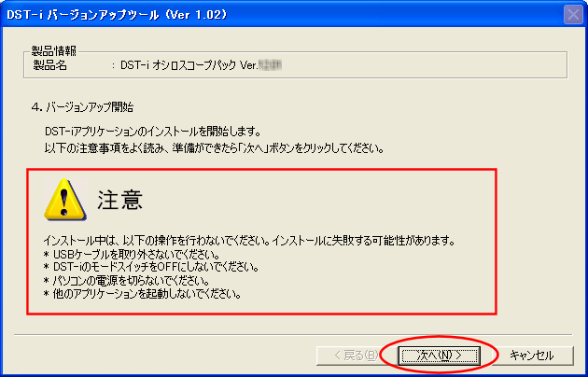Click the grayed-out < 戻る(B) button

pyautogui.click(x=356, y=355)
